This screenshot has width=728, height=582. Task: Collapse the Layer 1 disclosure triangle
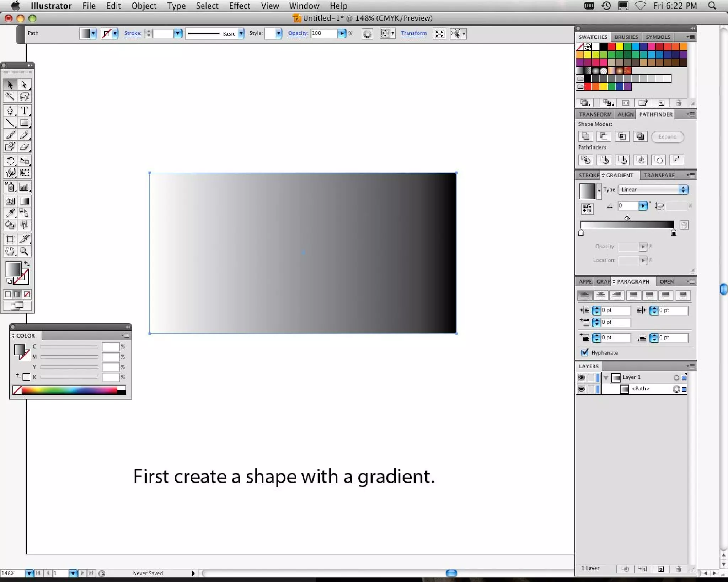(x=606, y=377)
